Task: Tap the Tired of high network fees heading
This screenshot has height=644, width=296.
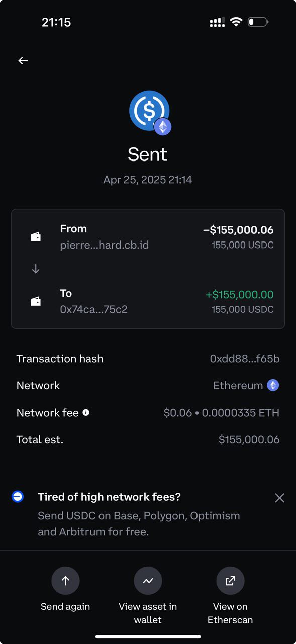Action: click(109, 497)
